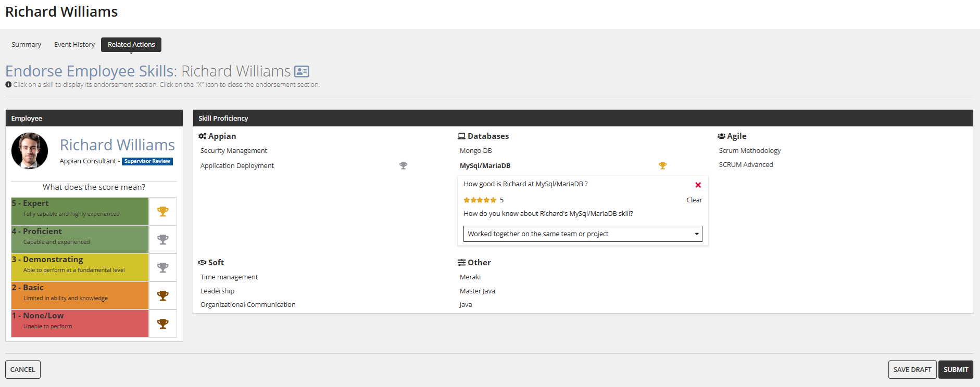Screen dimensions: 980x387
Task: Click the grey trophy in the Proficient row
Action: [163, 240]
